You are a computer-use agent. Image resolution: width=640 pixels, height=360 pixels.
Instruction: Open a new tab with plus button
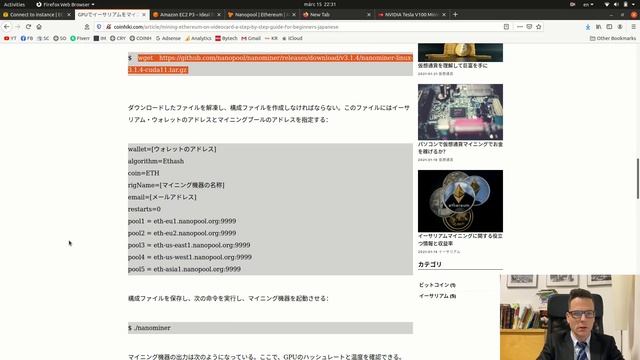(x=455, y=14)
